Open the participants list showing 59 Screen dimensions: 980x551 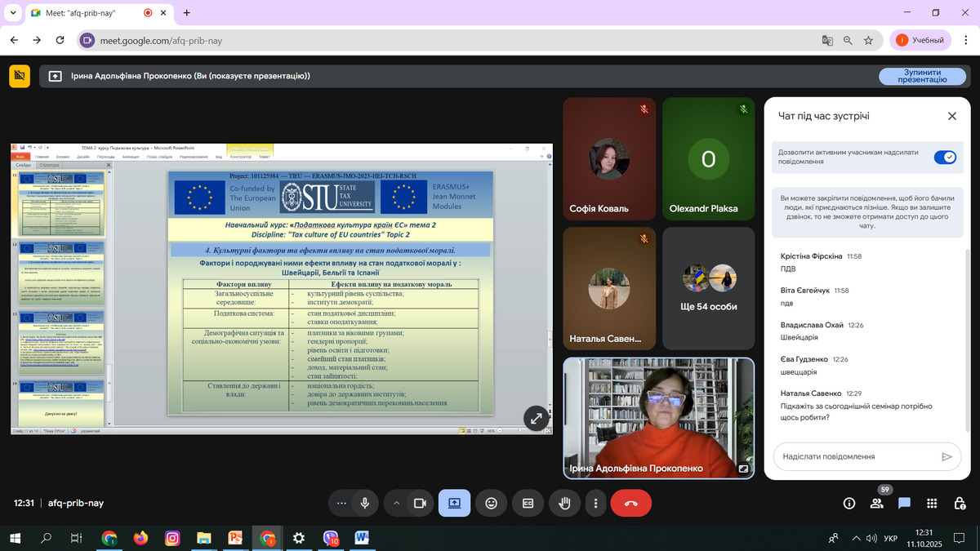[876, 504]
